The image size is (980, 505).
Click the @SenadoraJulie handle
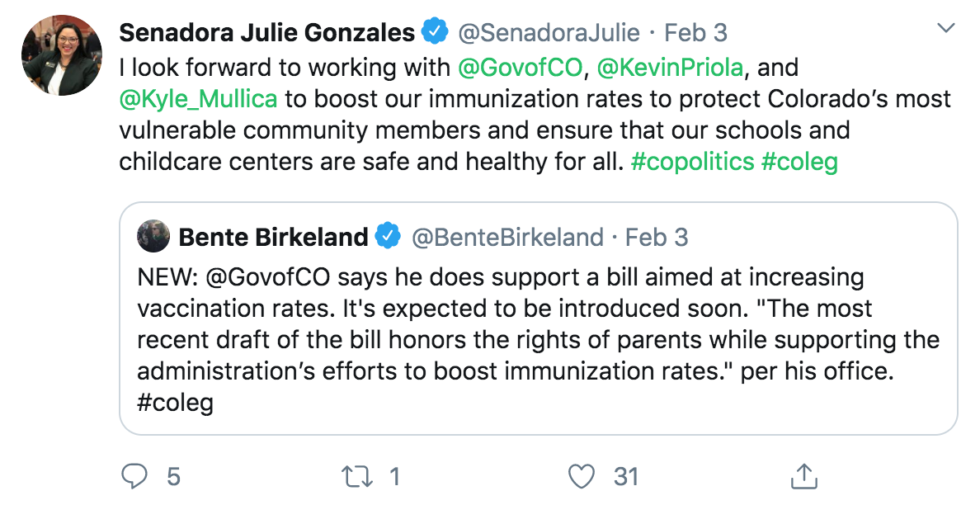(x=549, y=32)
